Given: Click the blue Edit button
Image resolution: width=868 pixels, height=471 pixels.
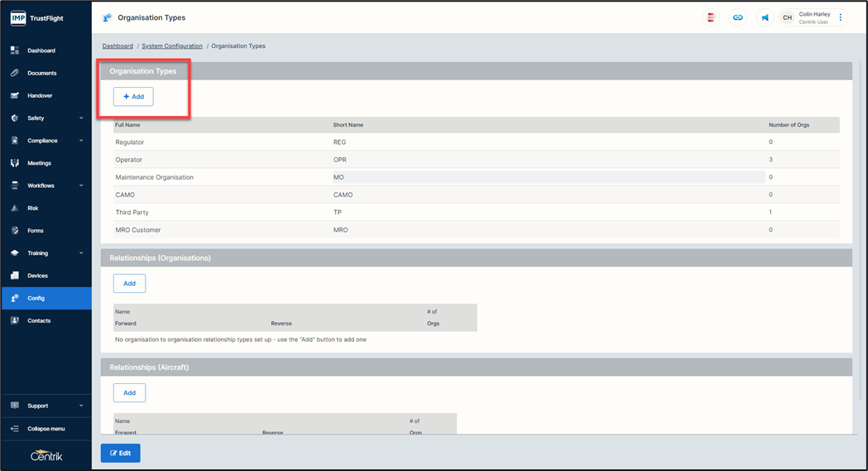Looking at the screenshot, I should coord(120,453).
